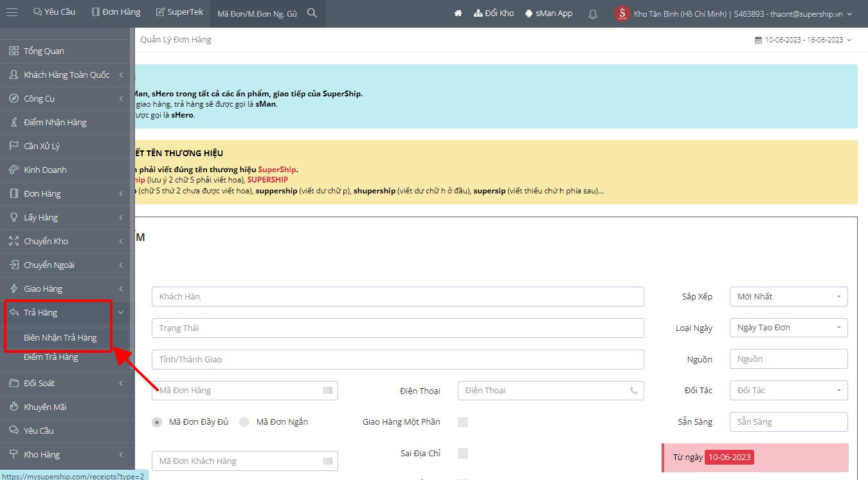The image size is (868, 480).
Task: Click the Khách Hàng Toàn Quốc user icon
Action: point(14,75)
